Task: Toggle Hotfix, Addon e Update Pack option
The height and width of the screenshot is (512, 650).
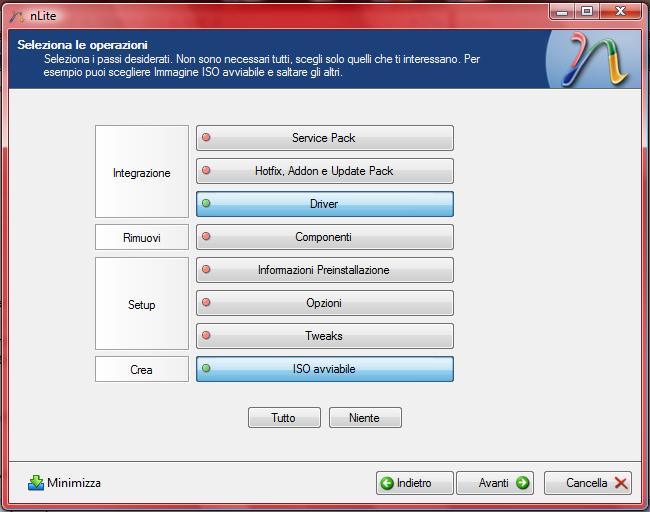Action: click(x=325, y=171)
